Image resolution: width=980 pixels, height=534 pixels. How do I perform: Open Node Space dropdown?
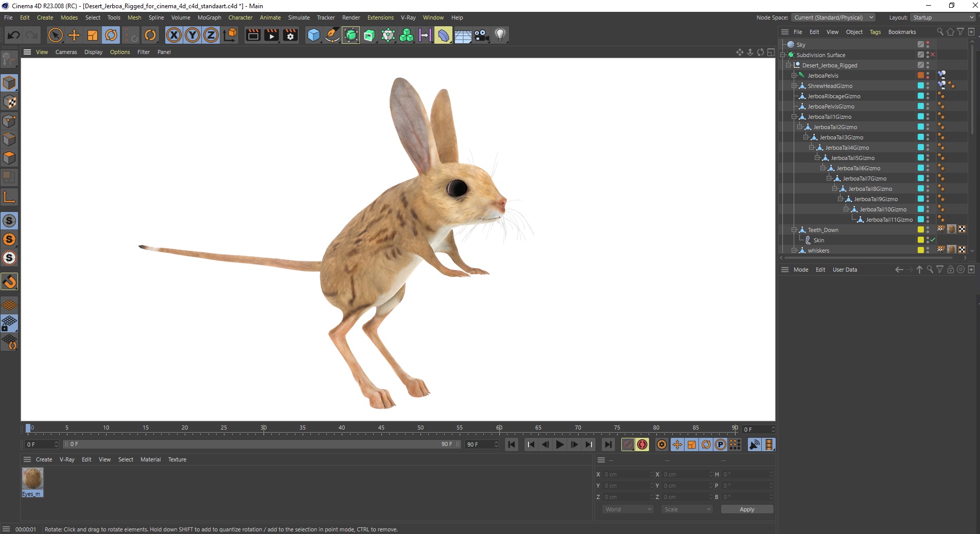click(833, 17)
